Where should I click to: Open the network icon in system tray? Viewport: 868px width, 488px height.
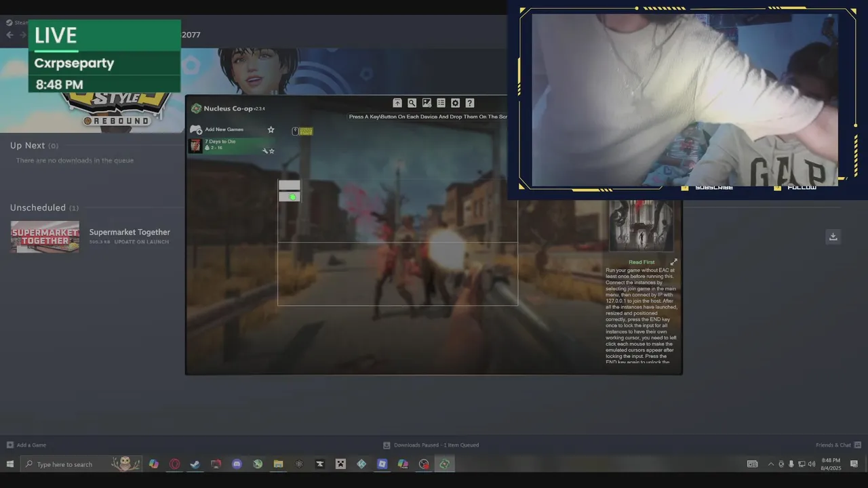click(802, 464)
